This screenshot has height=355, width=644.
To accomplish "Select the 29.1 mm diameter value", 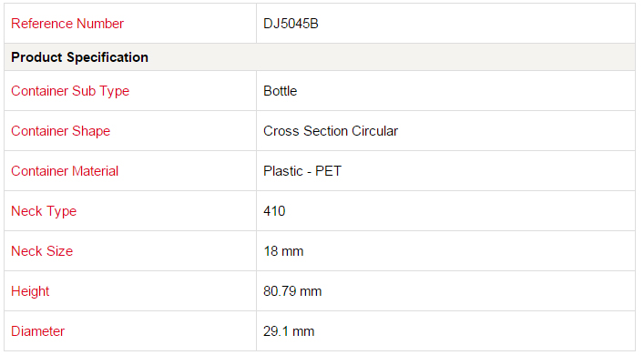I will click(289, 330).
